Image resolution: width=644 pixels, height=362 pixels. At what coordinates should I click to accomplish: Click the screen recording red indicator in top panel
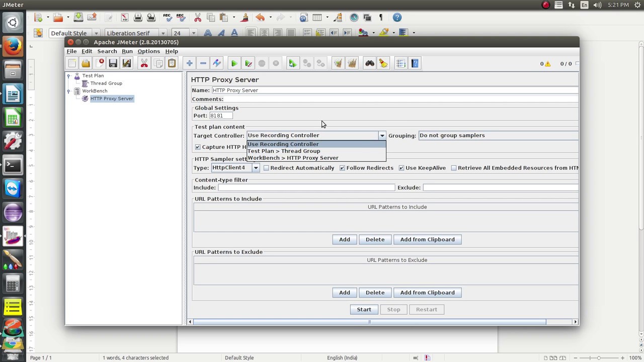pos(546,5)
